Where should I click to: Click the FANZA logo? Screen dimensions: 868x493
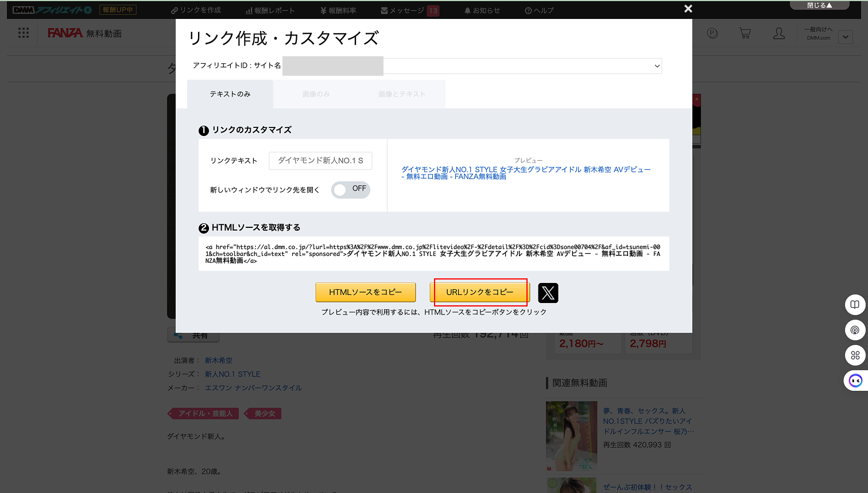[x=65, y=33]
